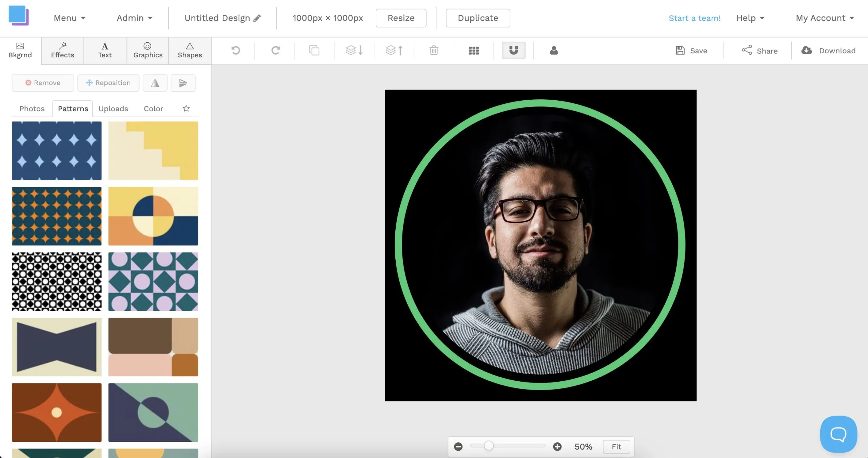The image size is (868, 458).
Task: Click the app logo icon
Action: pos(19,16)
